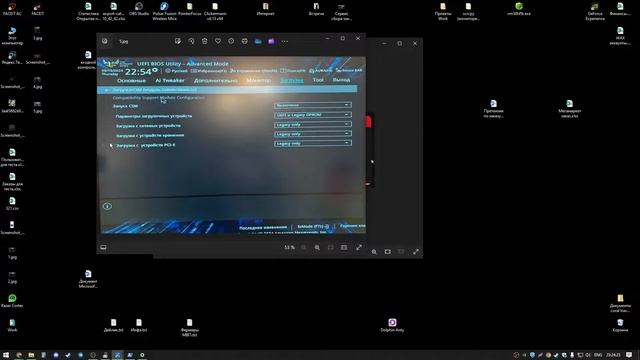Open the image edit tool in Photos

pos(178,41)
